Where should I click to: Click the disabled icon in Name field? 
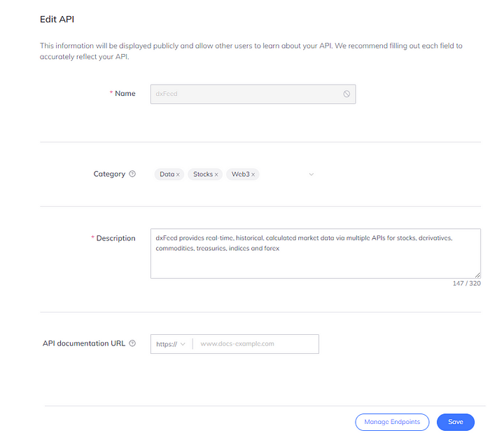(346, 94)
